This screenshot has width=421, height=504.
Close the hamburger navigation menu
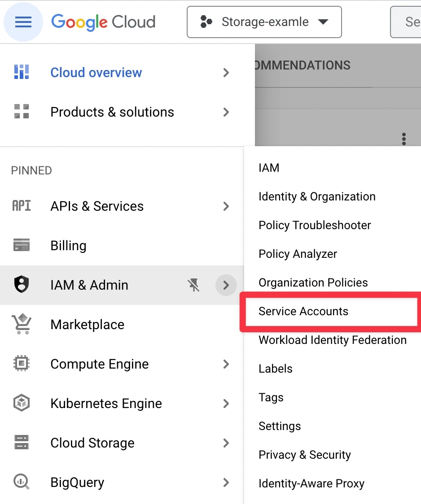coord(23,22)
